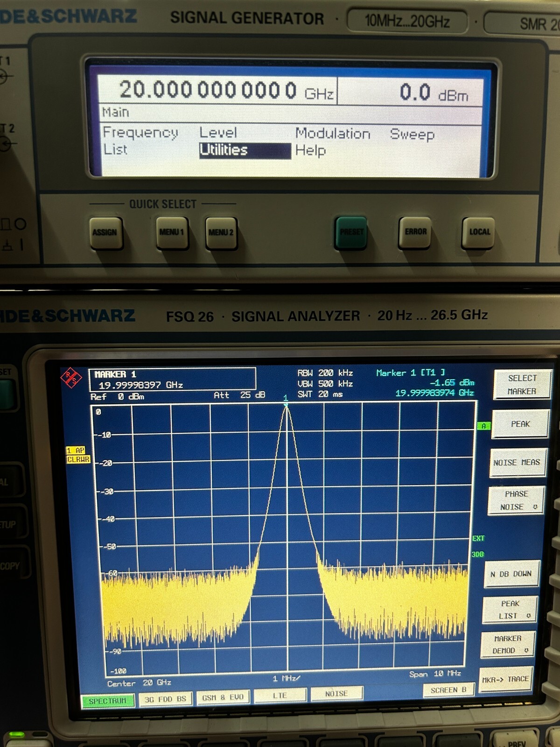Click the EXT reference indicator

click(x=478, y=538)
